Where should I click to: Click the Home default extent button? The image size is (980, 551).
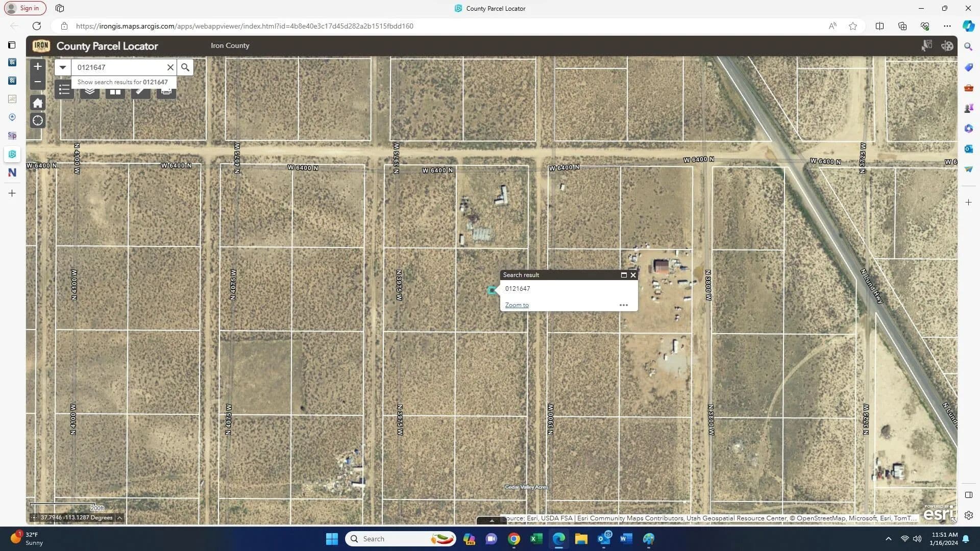click(37, 103)
